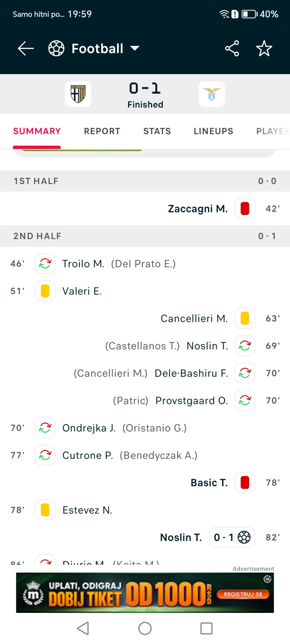Switch to the STATS tab
This screenshot has width=290, height=644.
[x=157, y=131]
